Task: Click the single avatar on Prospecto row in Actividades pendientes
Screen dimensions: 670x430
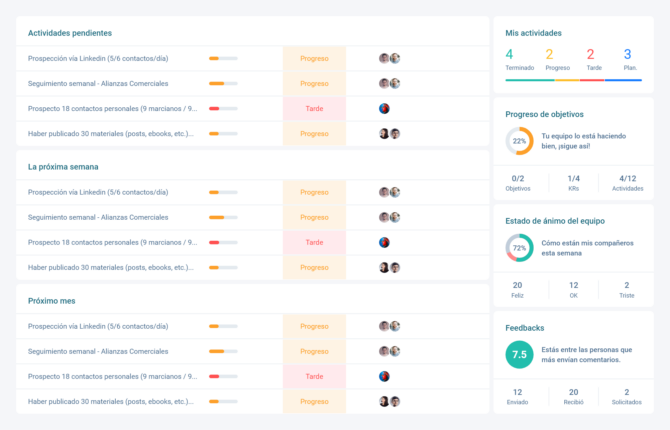Action: point(384,108)
